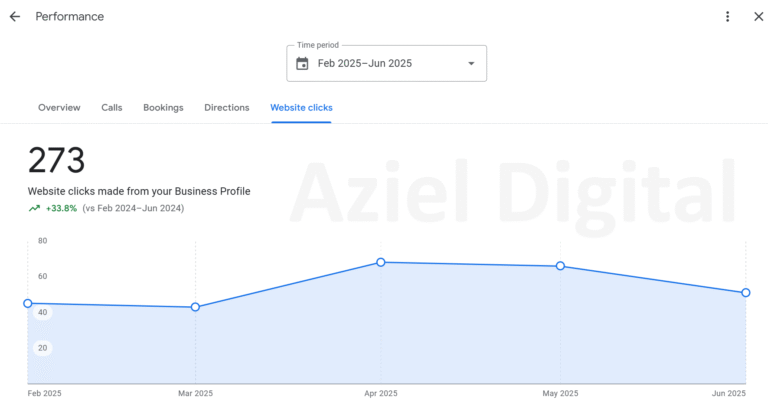This screenshot has height=413, width=768.
Task: Select the Directions tab
Action: coord(227,107)
